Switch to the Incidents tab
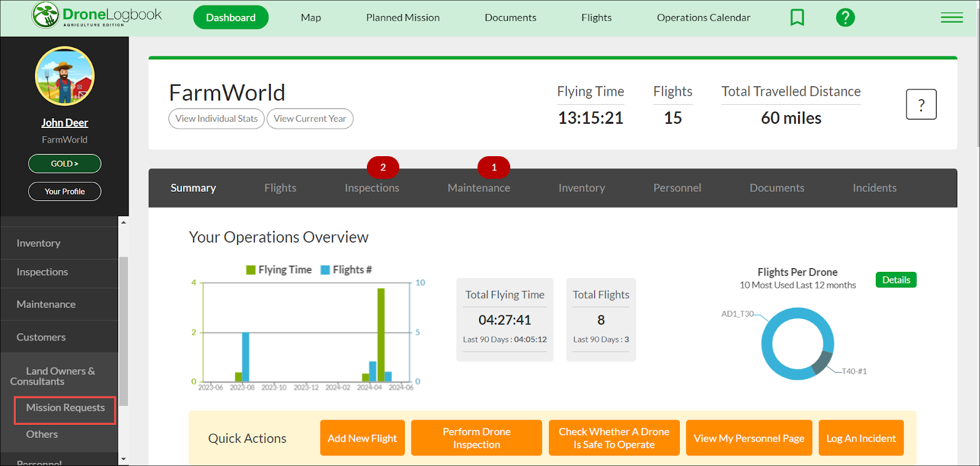 point(875,188)
